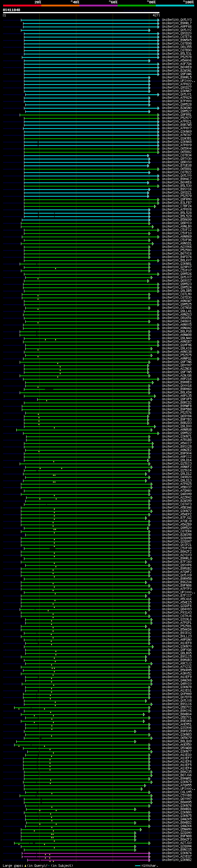
Task: Select hit label UniRef100_Q9T030
Action: (x=177, y=159)
